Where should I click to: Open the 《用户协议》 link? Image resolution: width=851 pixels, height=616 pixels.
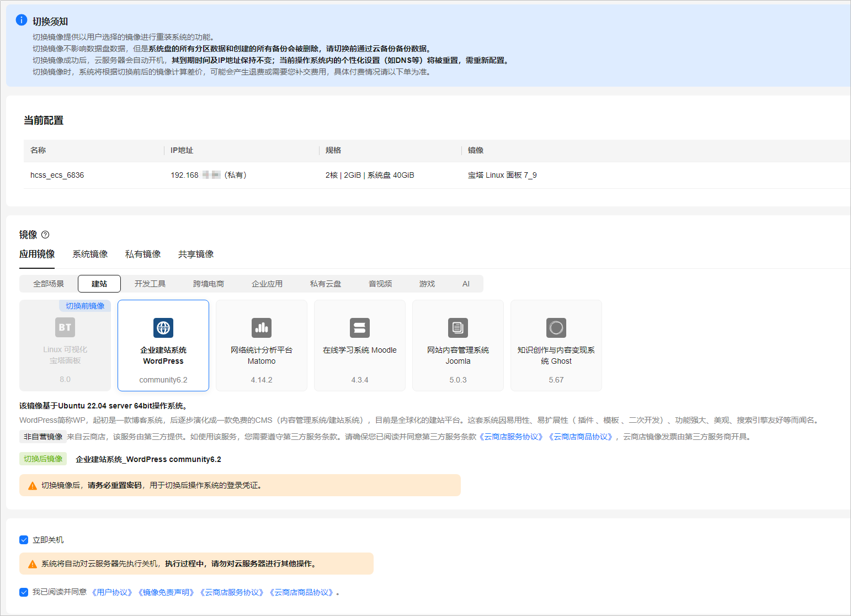[x=112, y=592]
